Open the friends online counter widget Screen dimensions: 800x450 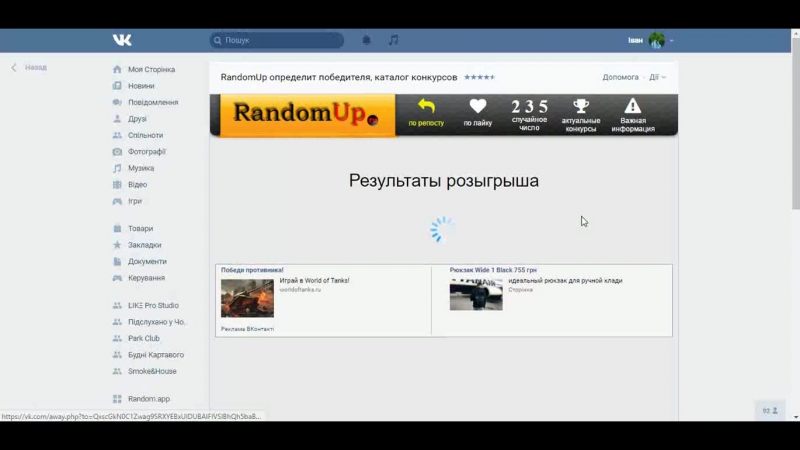pyautogui.click(x=770, y=410)
